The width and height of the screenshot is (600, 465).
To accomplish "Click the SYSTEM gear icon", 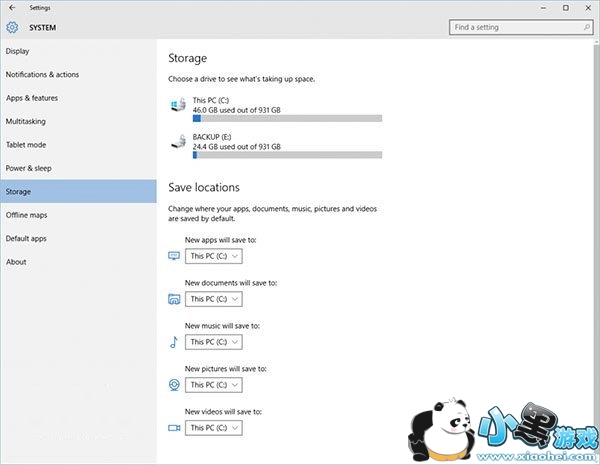I will 12,28.
